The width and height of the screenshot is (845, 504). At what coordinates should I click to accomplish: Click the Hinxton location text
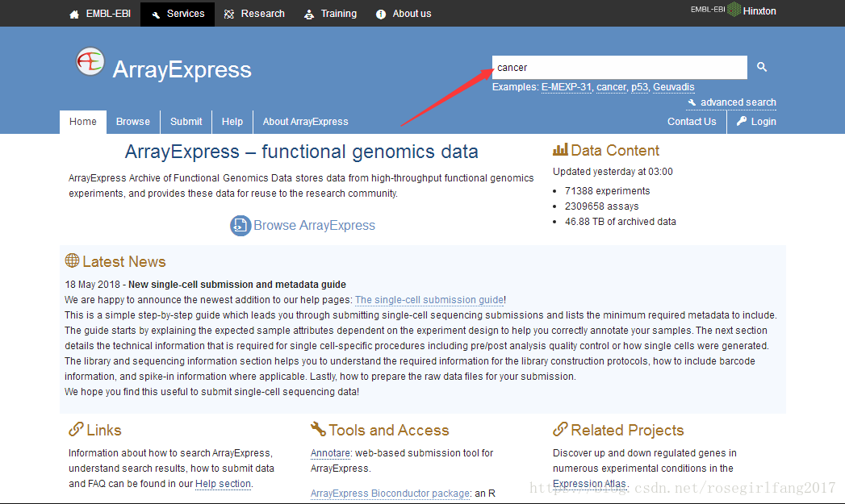[x=759, y=10]
